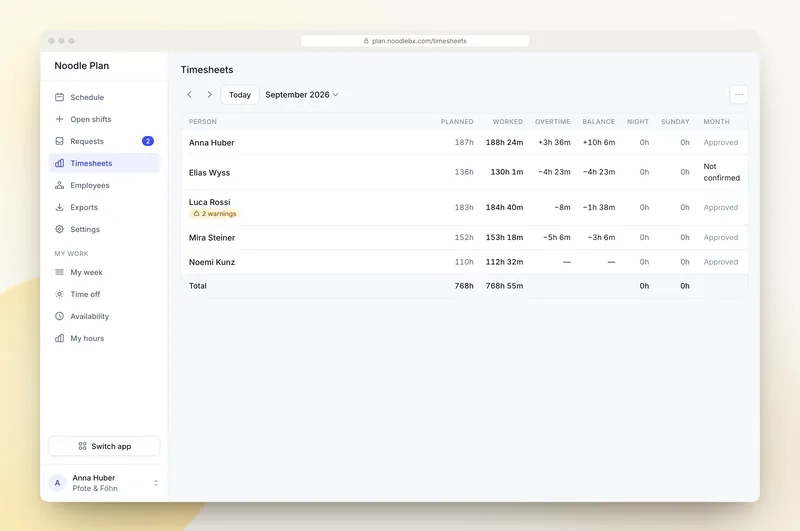Select the Employees people icon
This screenshot has width=800, height=531.
59,185
